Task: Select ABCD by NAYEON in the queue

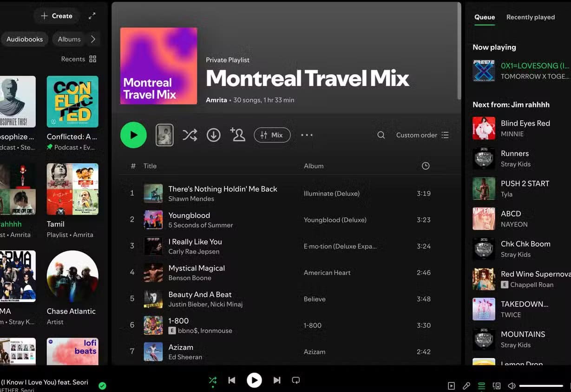Action: click(520, 219)
